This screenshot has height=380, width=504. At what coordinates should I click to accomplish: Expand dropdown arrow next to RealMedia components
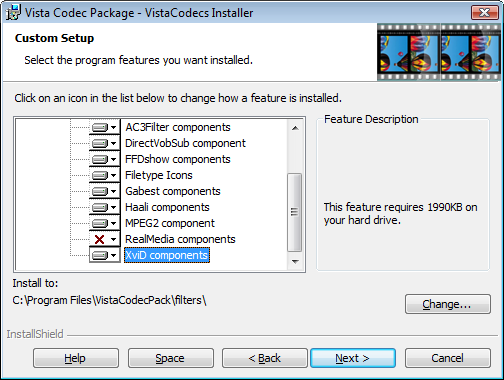pyautogui.click(x=114, y=239)
